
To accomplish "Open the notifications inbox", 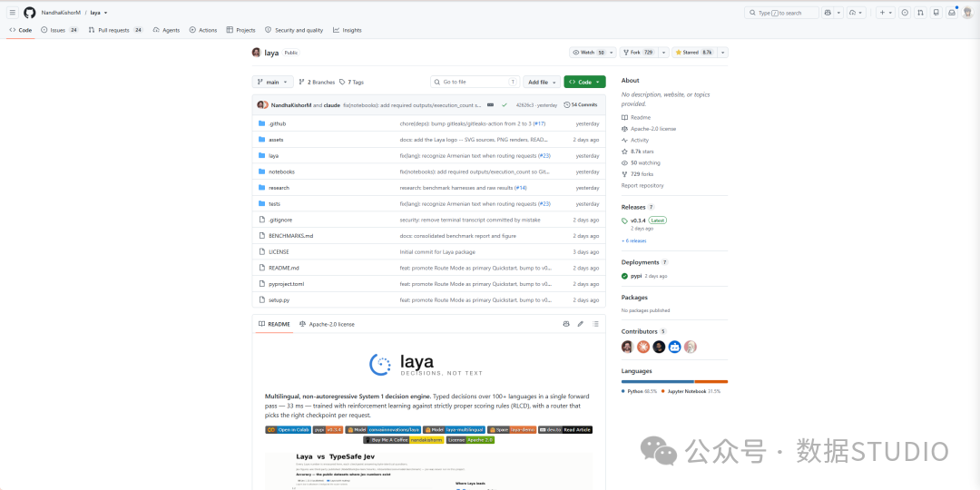I will click(951, 13).
